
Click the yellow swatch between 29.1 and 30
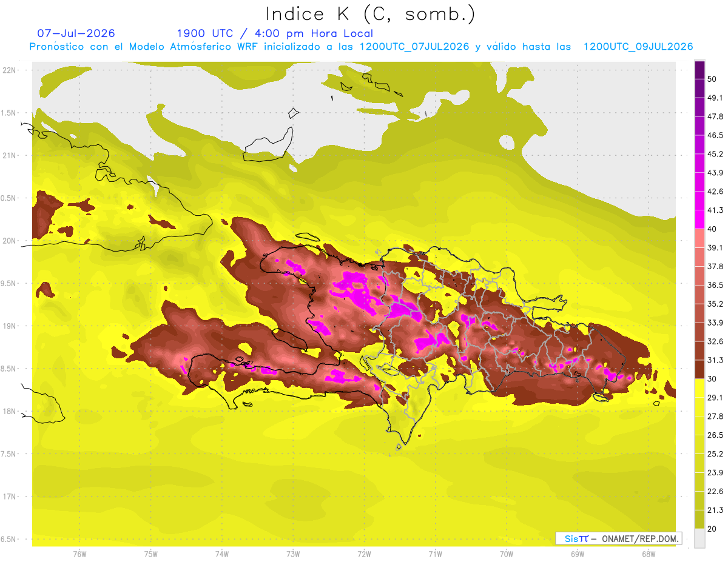[x=699, y=388]
